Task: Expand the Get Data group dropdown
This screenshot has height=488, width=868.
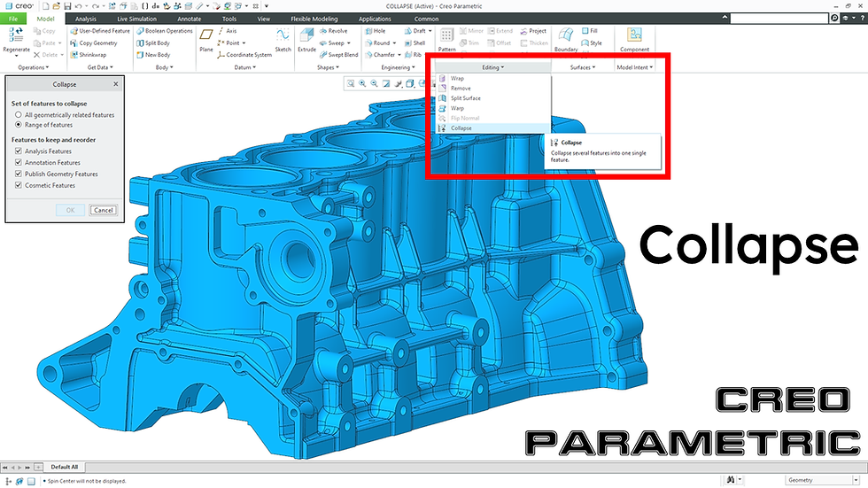Action: (x=100, y=67)
